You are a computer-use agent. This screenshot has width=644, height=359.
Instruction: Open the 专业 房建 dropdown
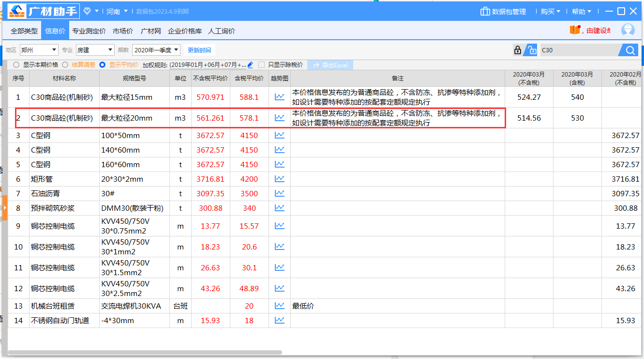click(95, 50)
